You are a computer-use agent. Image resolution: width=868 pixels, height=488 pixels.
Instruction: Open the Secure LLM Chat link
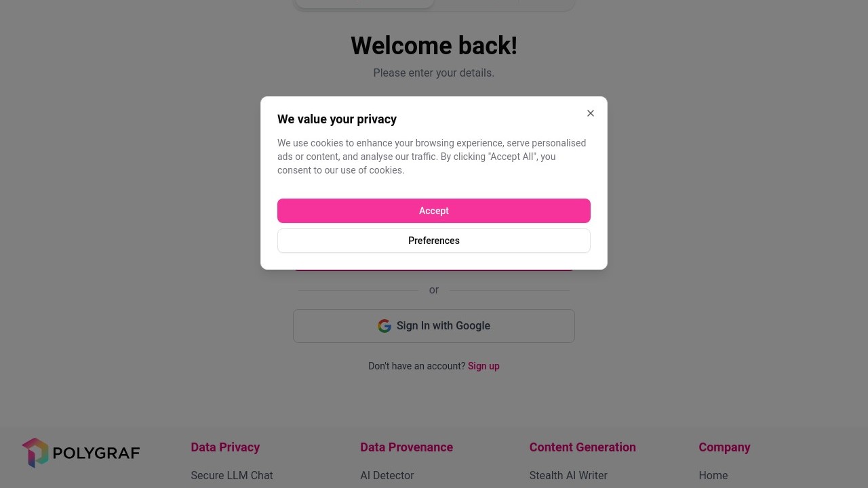click(232, 476)
